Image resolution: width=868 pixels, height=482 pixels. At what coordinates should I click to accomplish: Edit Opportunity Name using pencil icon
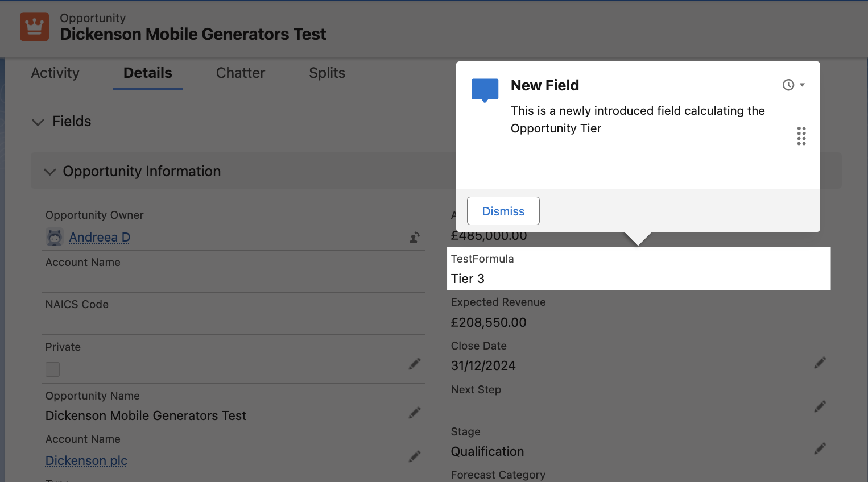tap(415, 413)
